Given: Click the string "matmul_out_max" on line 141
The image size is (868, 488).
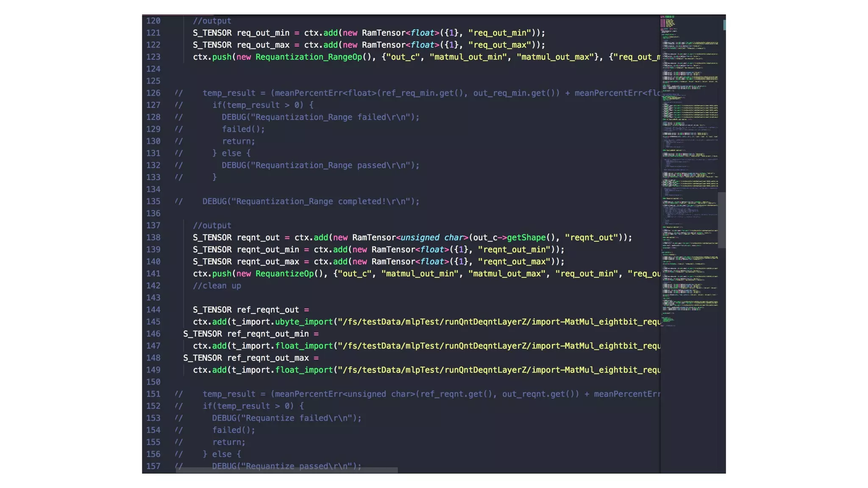Looking at the screenshot, I should [507, 274].
